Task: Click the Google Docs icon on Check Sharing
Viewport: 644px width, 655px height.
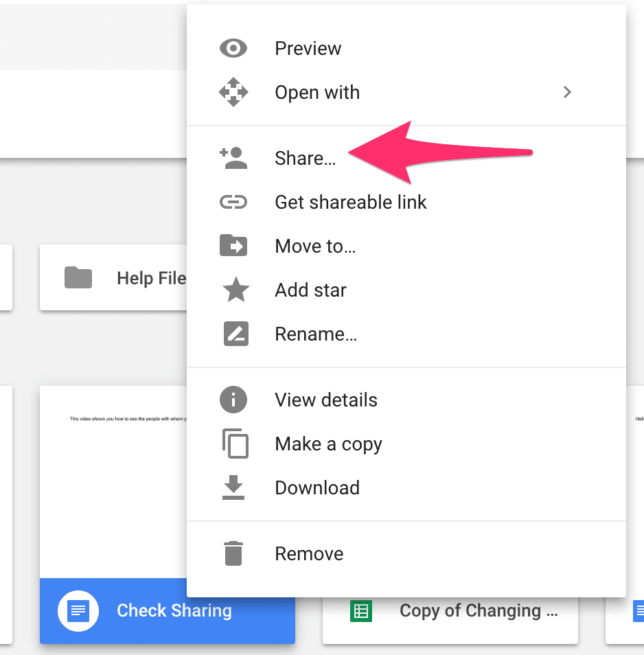Action: (78, 611)
